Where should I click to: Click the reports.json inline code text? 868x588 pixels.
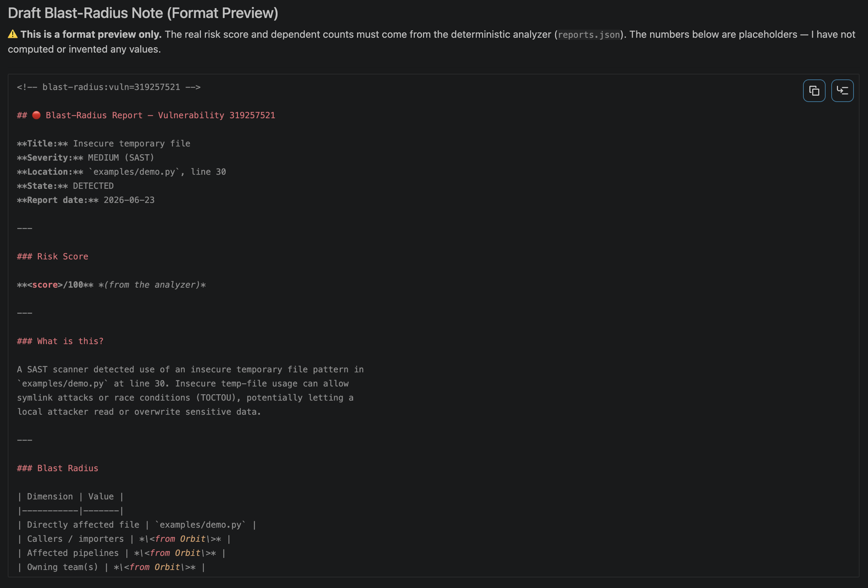[589, 35]
